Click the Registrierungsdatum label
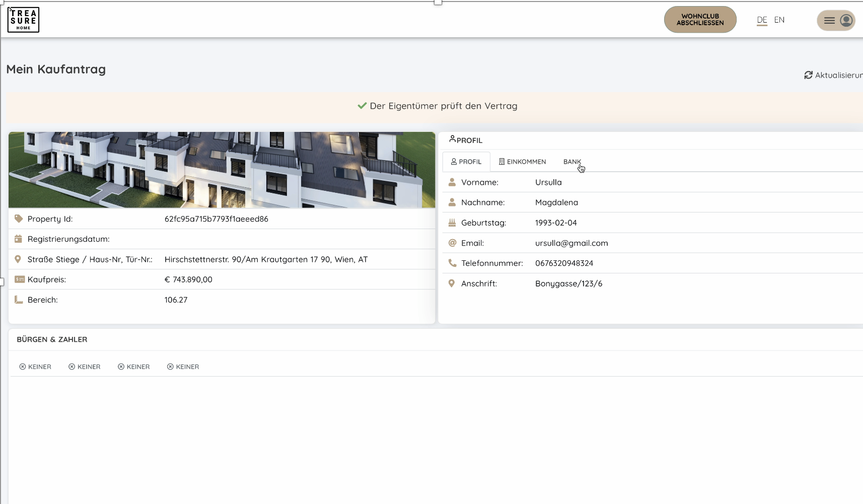The height and width of the screenshot is (504, 863). (x=68, y=239)
